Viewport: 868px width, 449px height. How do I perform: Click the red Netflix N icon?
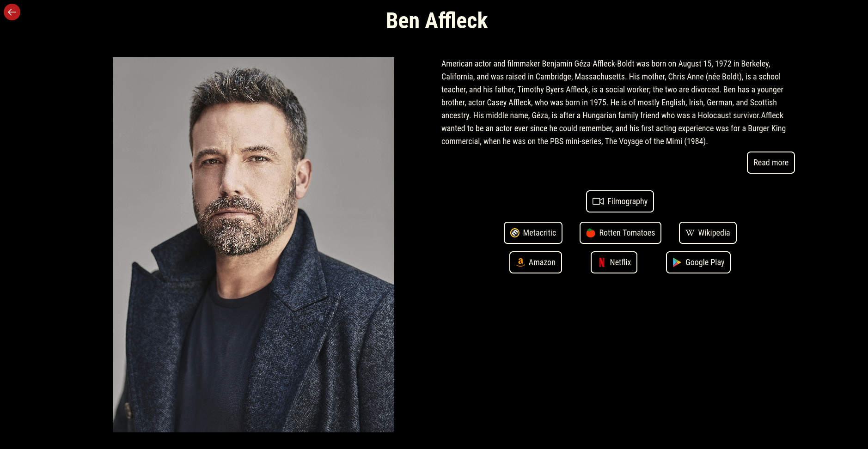point(602,262)
